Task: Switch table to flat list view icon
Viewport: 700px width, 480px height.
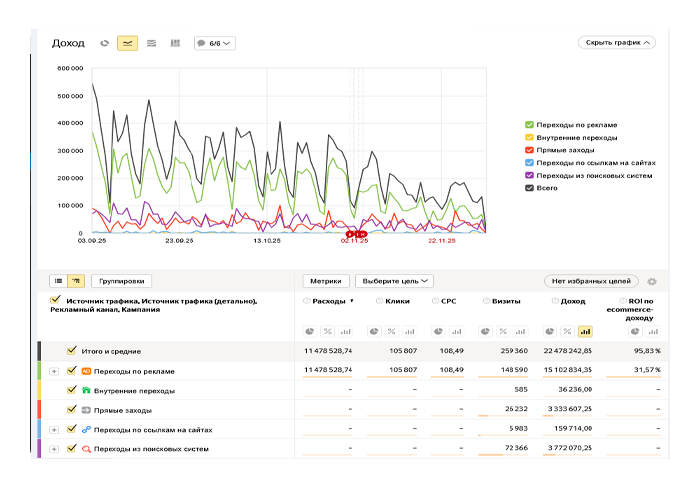Action: (59, 282)
